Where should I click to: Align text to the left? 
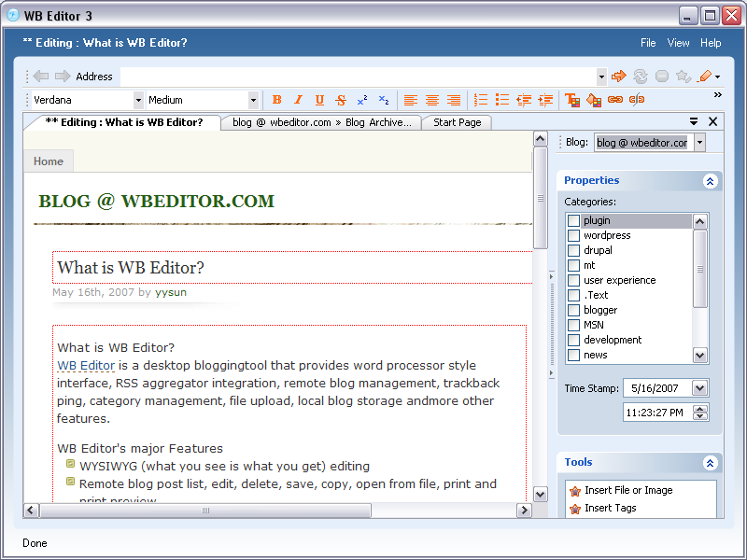(411, 100)
